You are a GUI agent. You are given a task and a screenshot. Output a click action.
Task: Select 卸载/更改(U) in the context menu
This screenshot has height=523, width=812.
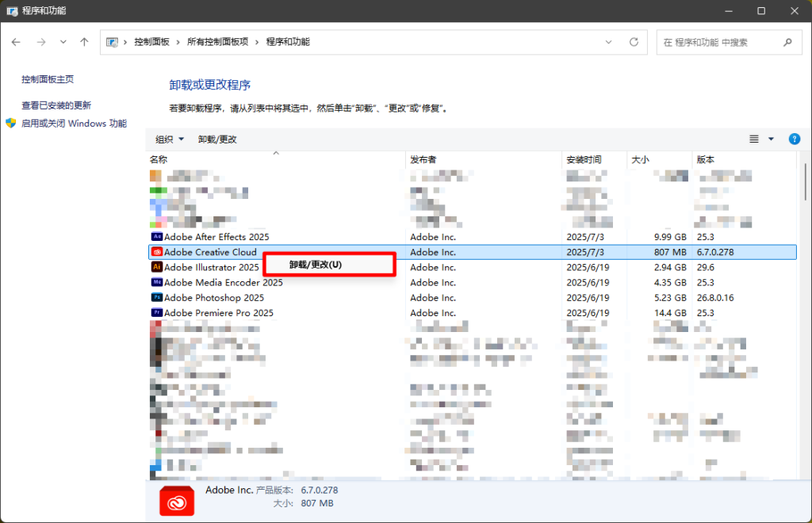pyautogui.click(x=329, y=265)
